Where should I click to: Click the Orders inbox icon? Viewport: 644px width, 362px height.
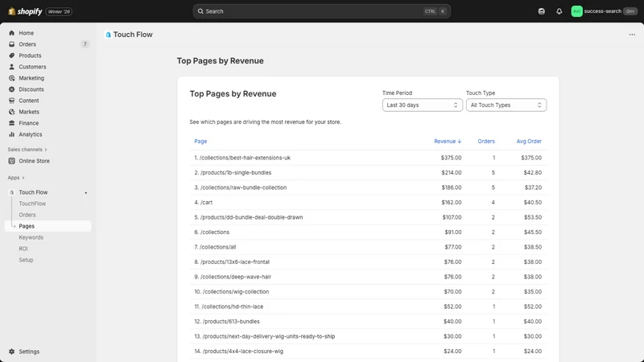(x=11, y=44)
